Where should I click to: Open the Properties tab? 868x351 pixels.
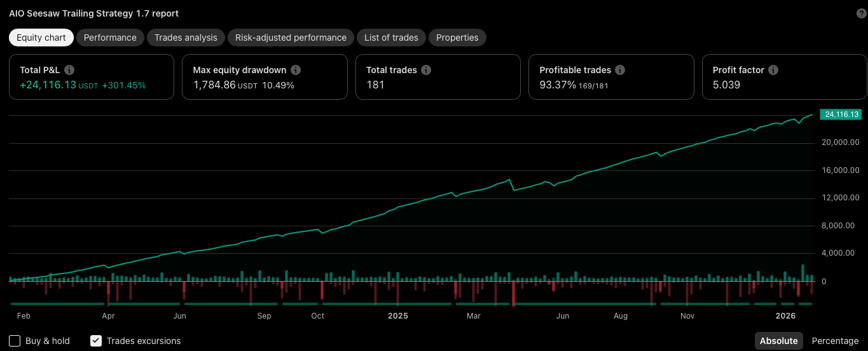[457, 38]
